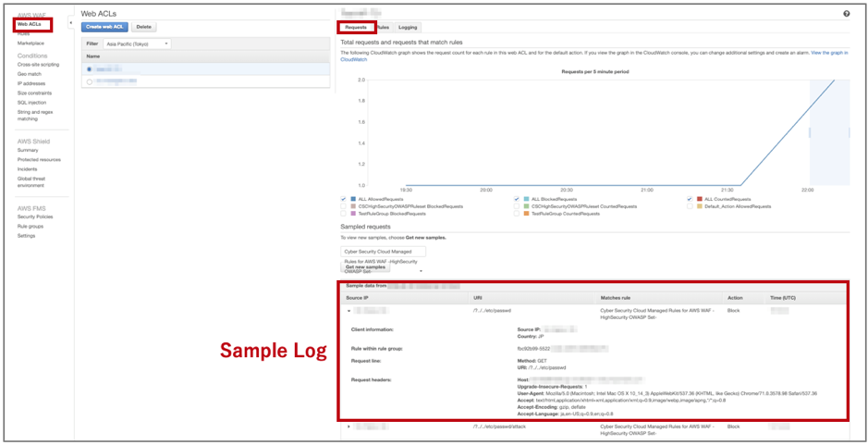Open the Asia Pacific (Tokyo) filter dropdown
The height and width of the screenshot is (445, 868).
coord(137,43)
